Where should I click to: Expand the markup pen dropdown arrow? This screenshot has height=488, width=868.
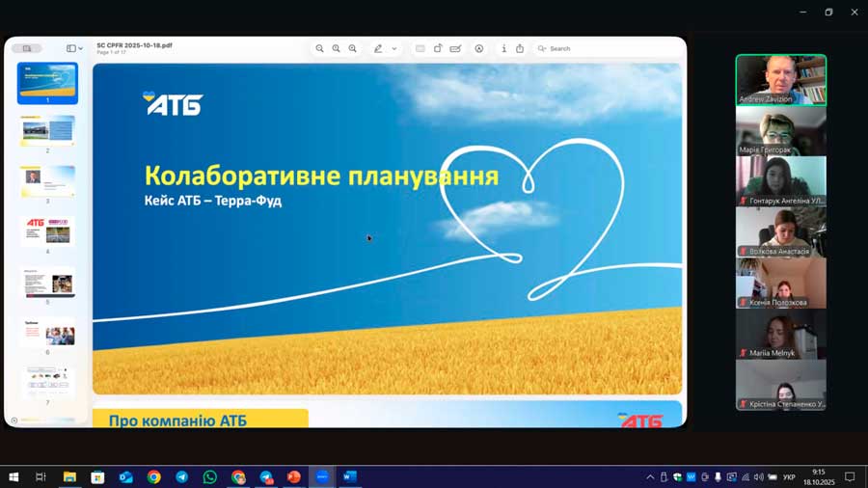pyautogui.click(x=393, y=48)
